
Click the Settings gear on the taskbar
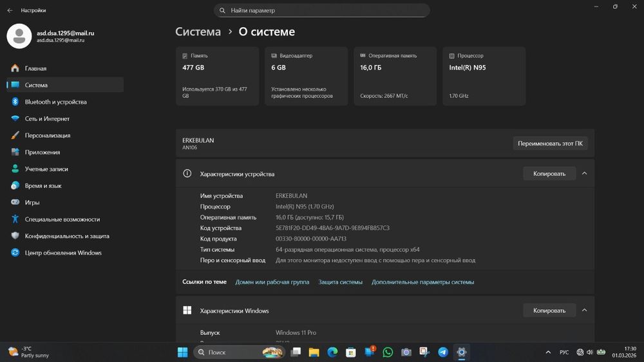click(x=461, y=352)
